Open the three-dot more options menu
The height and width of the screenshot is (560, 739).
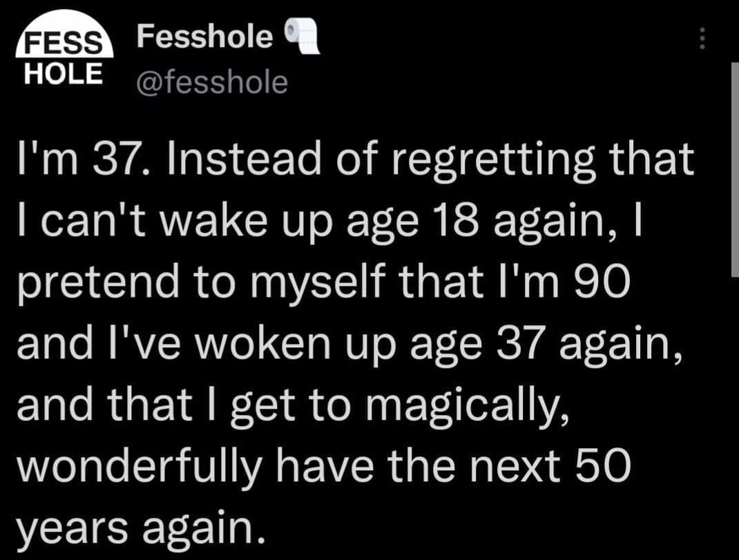point(702,38)
